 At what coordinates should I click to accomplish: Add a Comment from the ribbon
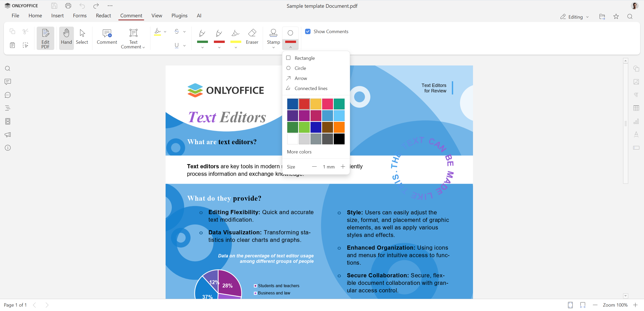pyautogui.click(x=107, y=37)
